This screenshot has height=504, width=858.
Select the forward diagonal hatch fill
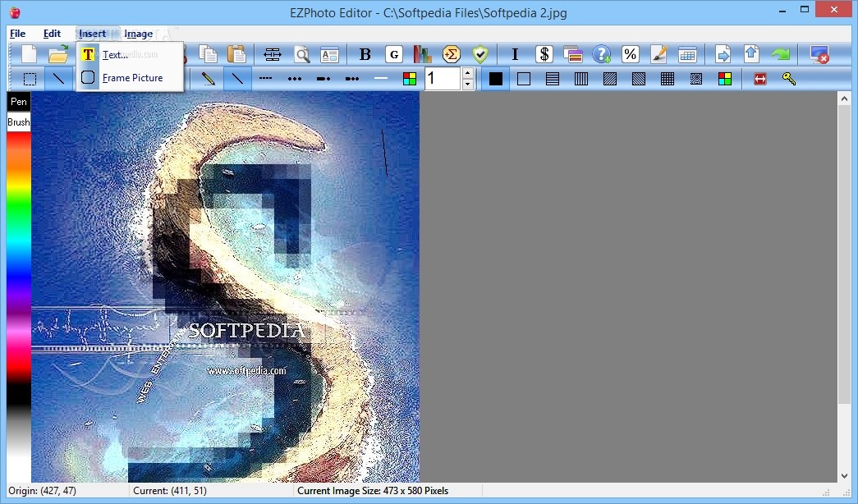click(609, 79)
